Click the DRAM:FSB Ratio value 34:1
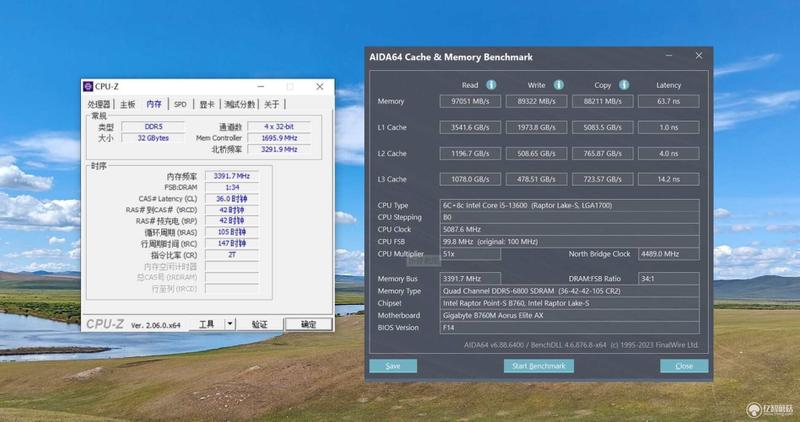The width and height of the screenshot is (800, 422). [669, 279]
